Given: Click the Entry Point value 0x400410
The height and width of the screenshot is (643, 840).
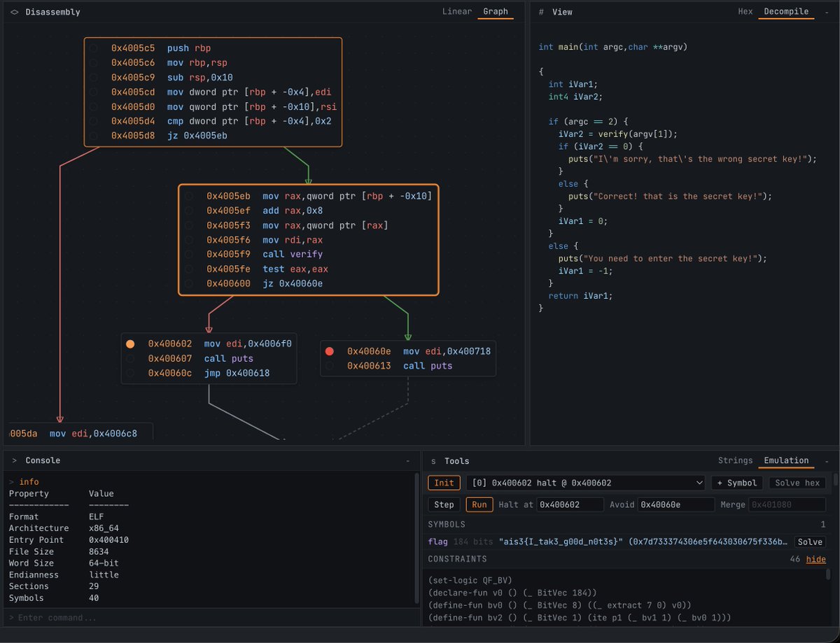Looking at the screenshot, I should coord(108,540).
